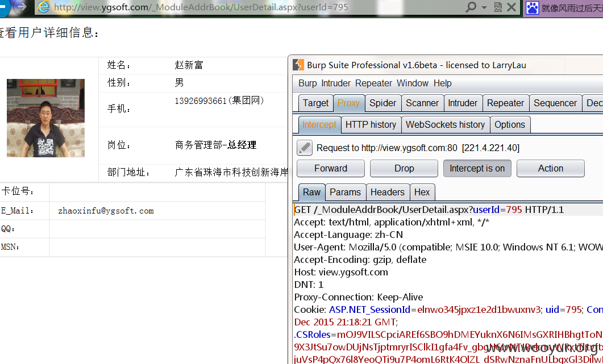Image resolution: width=603 pixels, height=364 pixels.
Task: Click the Action button
Action: (x=551, y=168)
